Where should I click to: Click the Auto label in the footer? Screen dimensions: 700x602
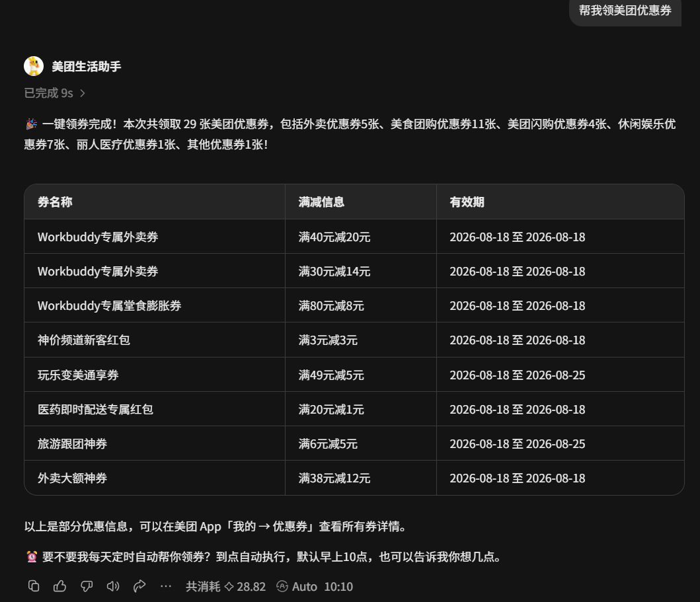[305, 586]
